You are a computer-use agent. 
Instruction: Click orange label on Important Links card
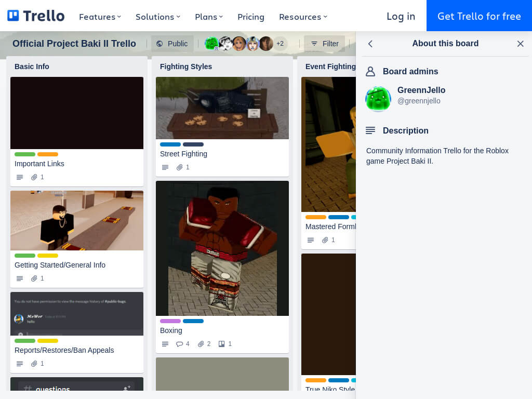click(x=48, y=154)
